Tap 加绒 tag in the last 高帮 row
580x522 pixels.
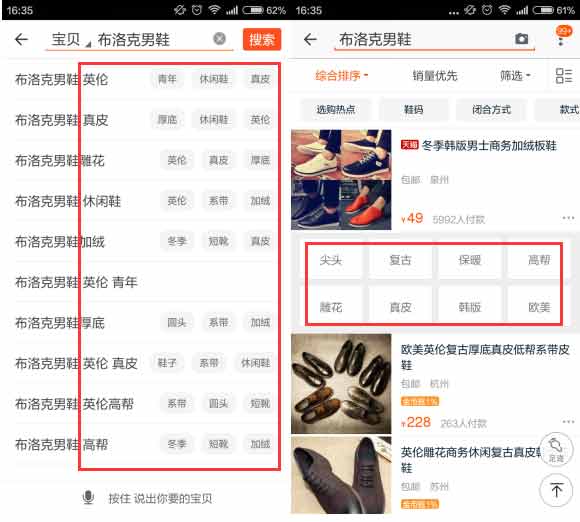[x=260, y=445]
